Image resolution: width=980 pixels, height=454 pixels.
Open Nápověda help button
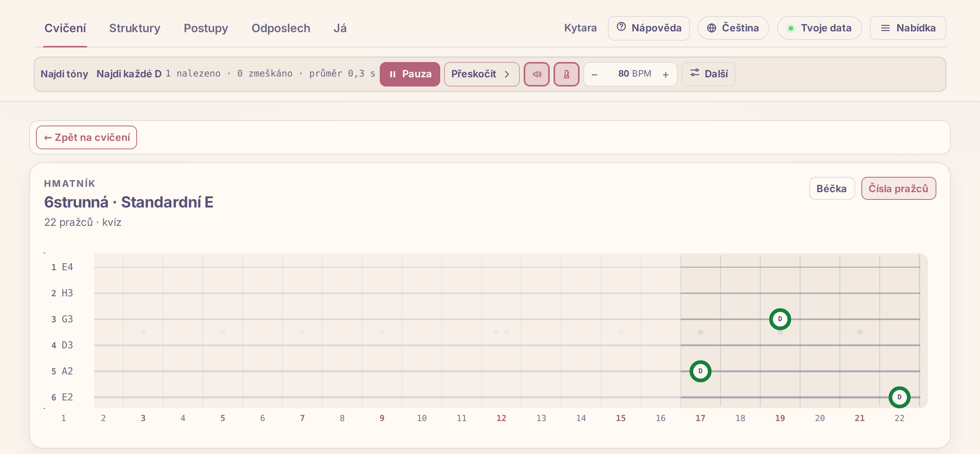point(649,28)
